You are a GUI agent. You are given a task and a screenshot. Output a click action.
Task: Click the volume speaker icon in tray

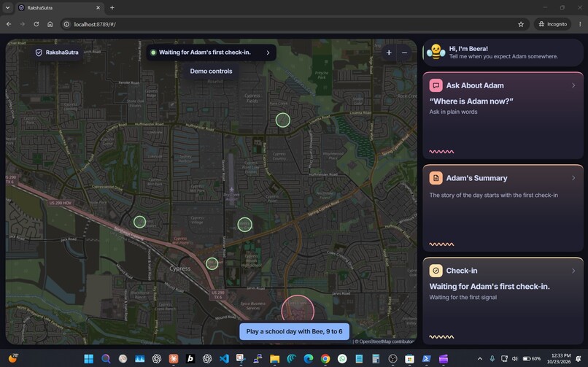[514, 359]
